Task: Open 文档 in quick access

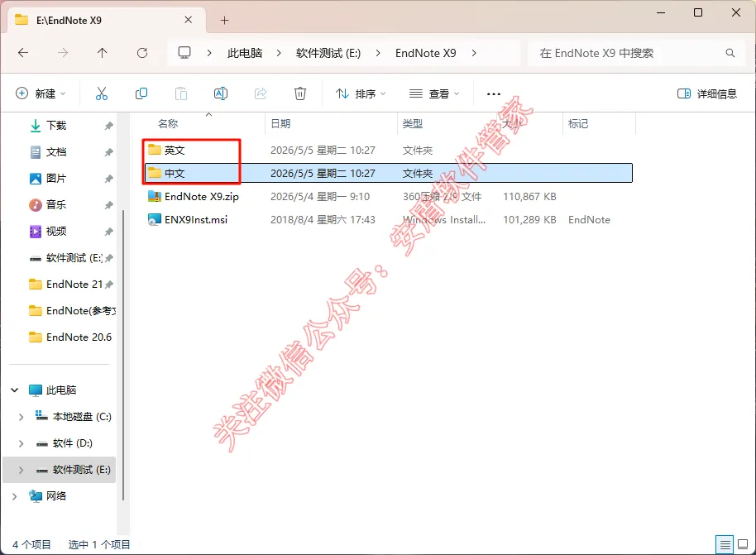Action: click(x=56, y=152)
